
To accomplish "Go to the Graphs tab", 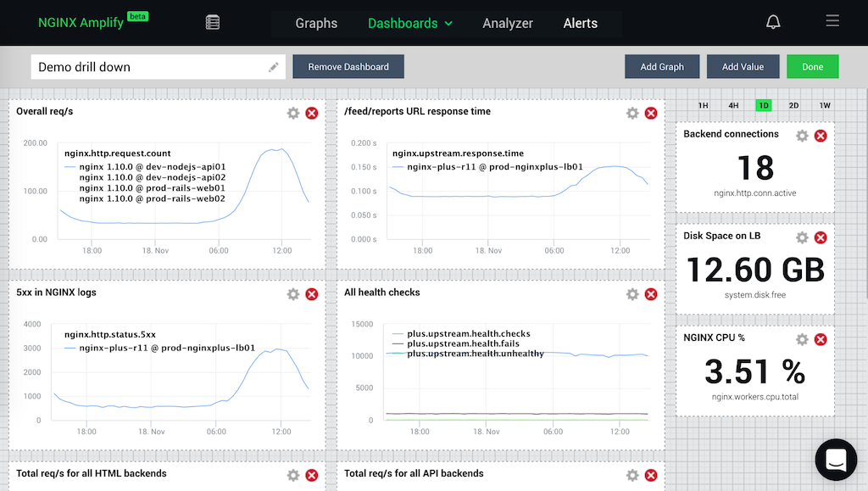I will coord(316,24).
